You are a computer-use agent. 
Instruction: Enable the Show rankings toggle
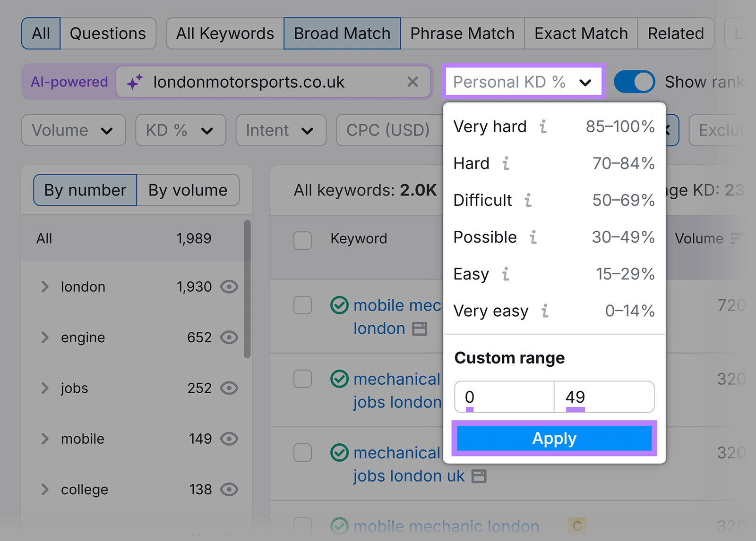(634, 81)
